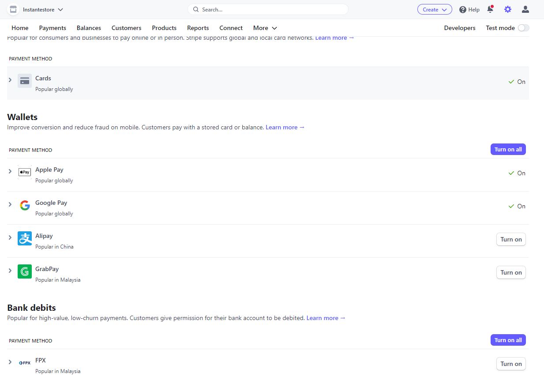Expand the GrabPay row chevron

click(x=10, y=271)
